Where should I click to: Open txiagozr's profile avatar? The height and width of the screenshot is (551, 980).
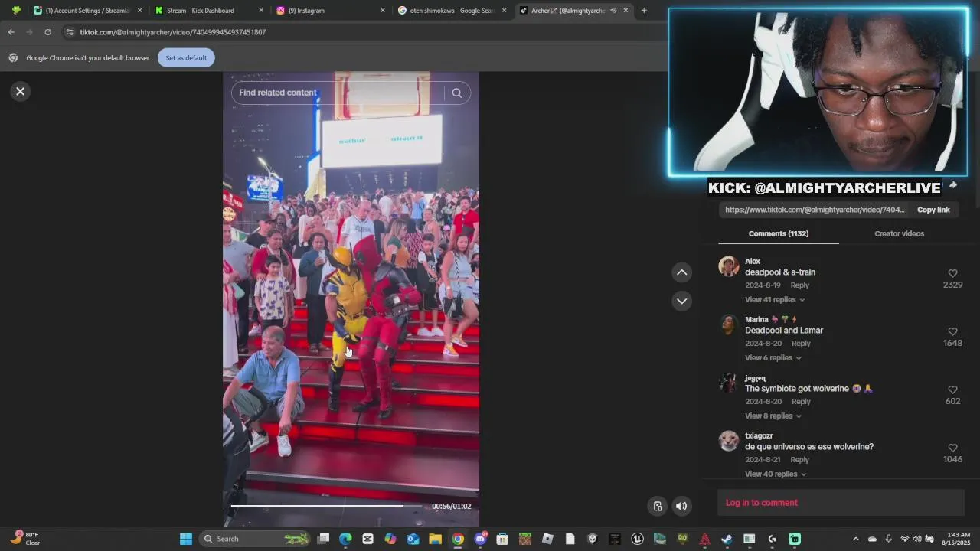728,441
